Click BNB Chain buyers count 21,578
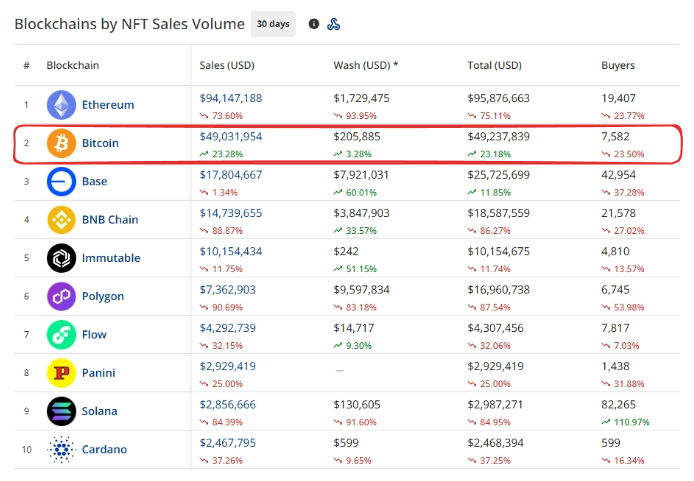 coord(618,213)
